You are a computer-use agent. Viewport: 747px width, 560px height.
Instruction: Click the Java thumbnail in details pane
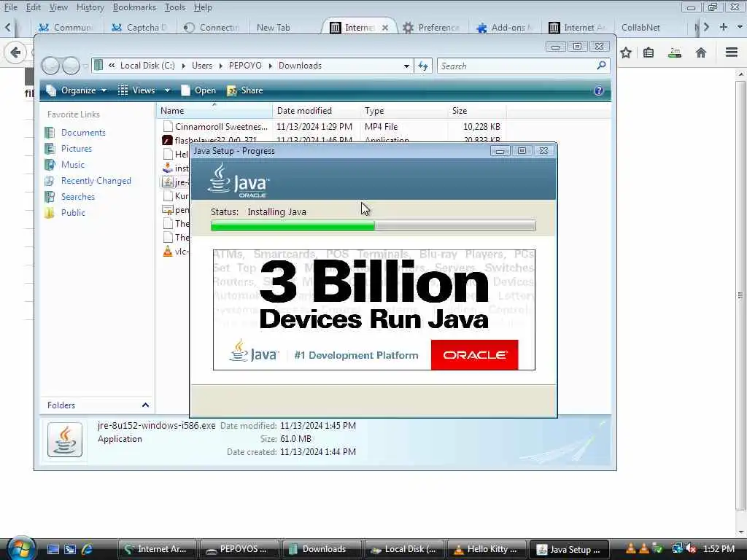[65, 440]
